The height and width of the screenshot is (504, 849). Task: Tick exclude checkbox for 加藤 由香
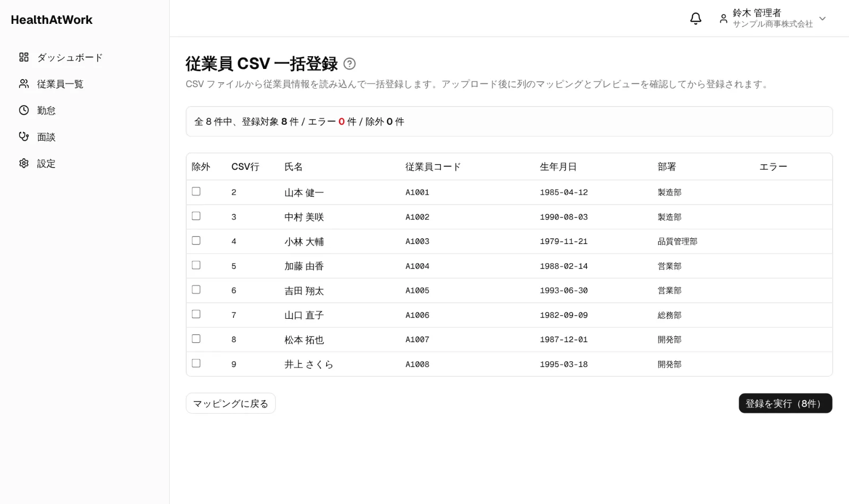click(196, 265)
